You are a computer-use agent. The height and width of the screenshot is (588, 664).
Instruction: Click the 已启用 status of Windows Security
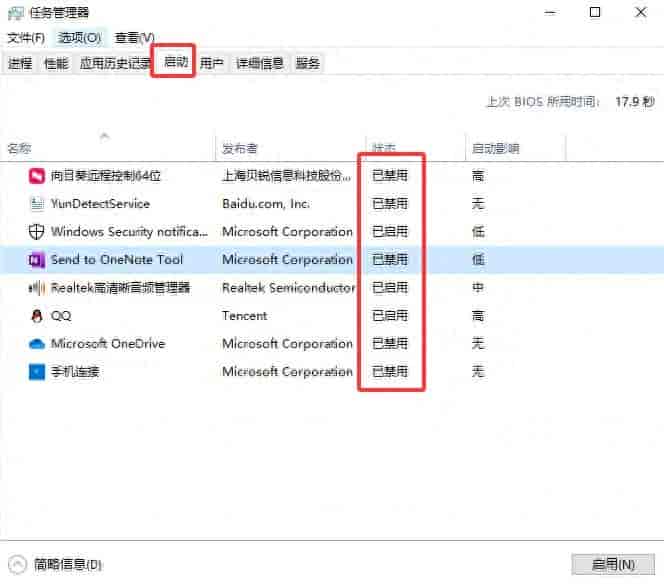tap(390, 232)
